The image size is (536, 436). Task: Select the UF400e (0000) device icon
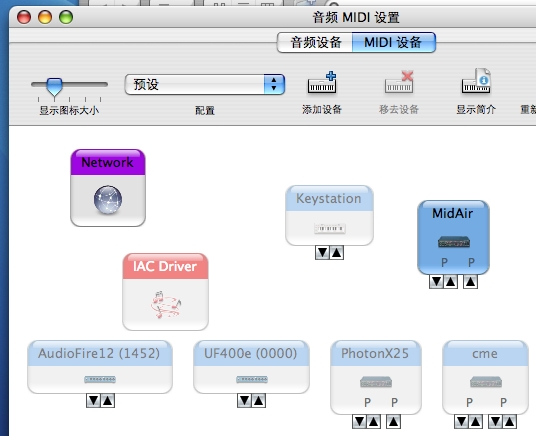(252, 379)
